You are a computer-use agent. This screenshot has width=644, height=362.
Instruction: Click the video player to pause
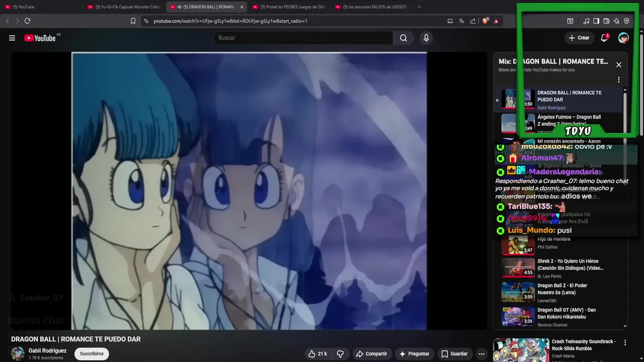[x=249, y=191]
